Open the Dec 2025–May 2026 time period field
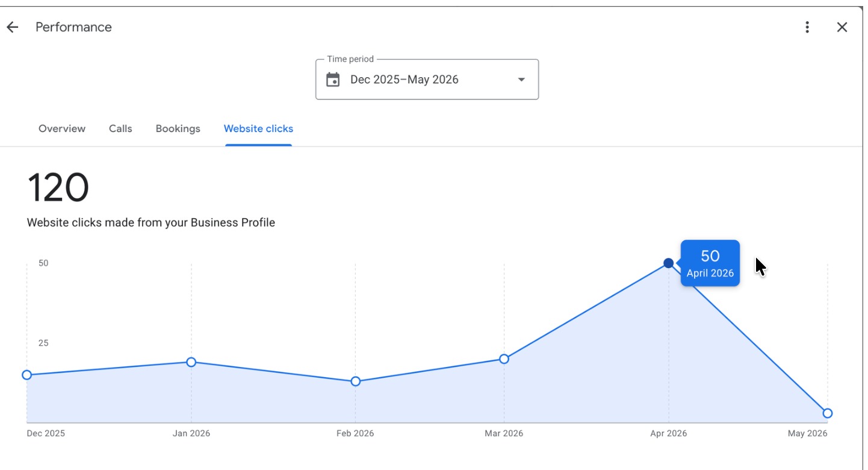This screenshot has height=470, width=868. [x=427, y=79]
